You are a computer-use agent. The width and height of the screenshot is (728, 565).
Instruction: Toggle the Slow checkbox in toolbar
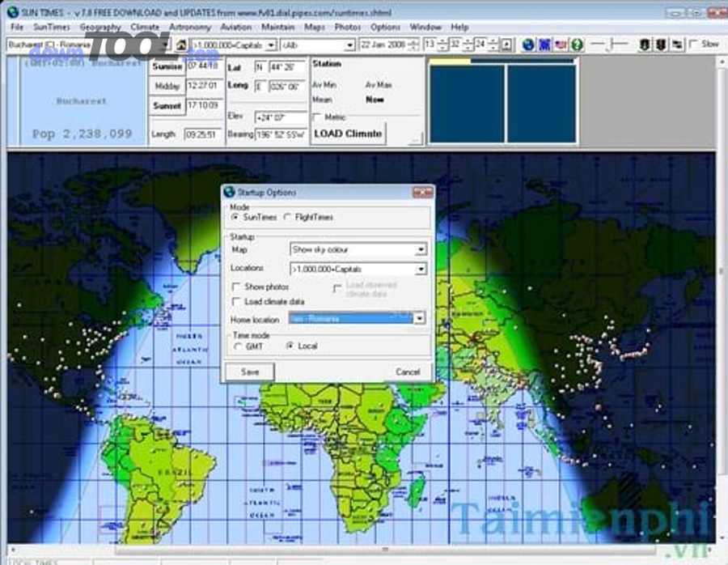coord(694,45)
